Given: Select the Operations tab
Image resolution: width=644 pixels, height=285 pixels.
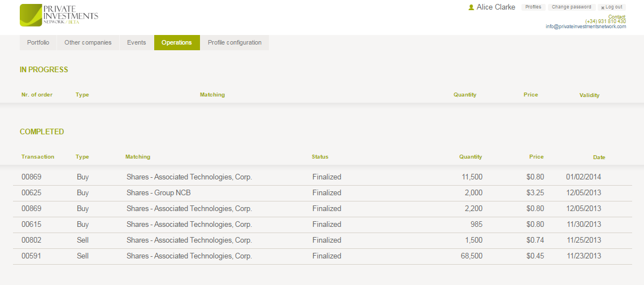Looking at the screenshot, I should (x=176, y=43).
